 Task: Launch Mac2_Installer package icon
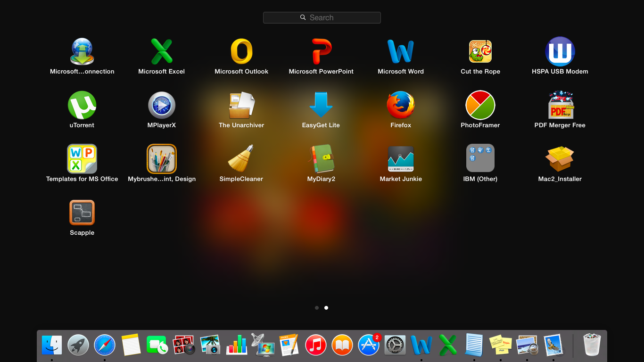point(560,159)
